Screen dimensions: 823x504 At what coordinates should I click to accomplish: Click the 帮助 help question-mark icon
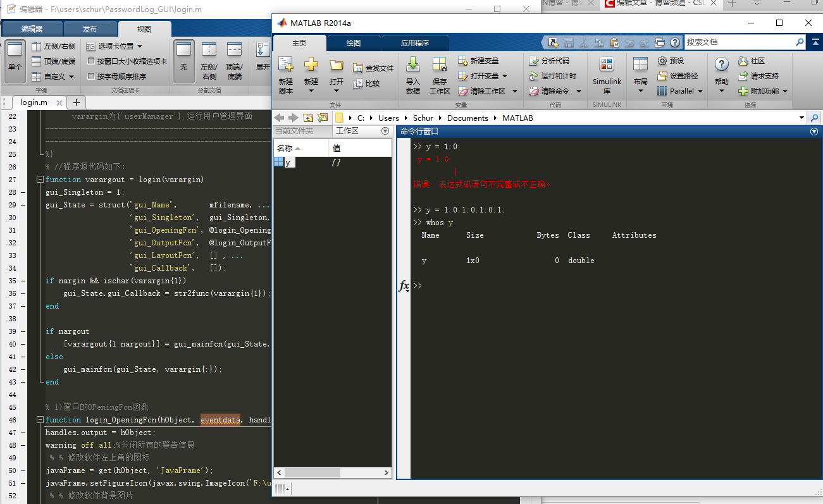(x=722, y=65)
